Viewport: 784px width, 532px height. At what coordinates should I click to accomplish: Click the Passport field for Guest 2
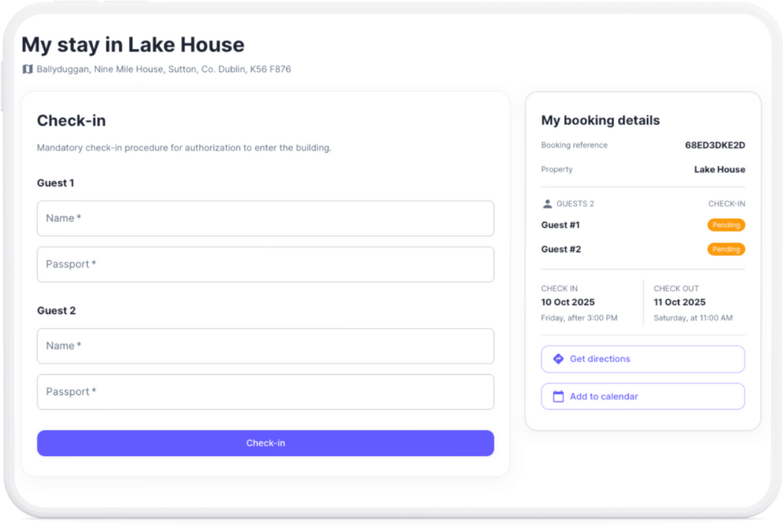point(266,392)
